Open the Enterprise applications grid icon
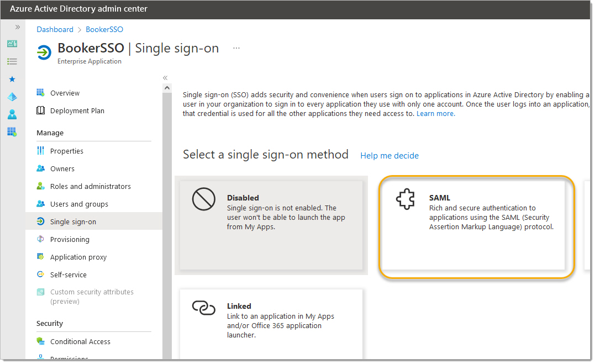The image size is (595, 364). tap(12, 132)
